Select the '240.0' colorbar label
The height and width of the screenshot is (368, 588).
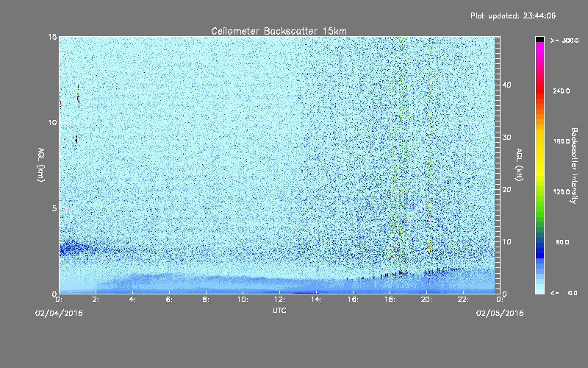pyautogui.click(x=562, y=91)
